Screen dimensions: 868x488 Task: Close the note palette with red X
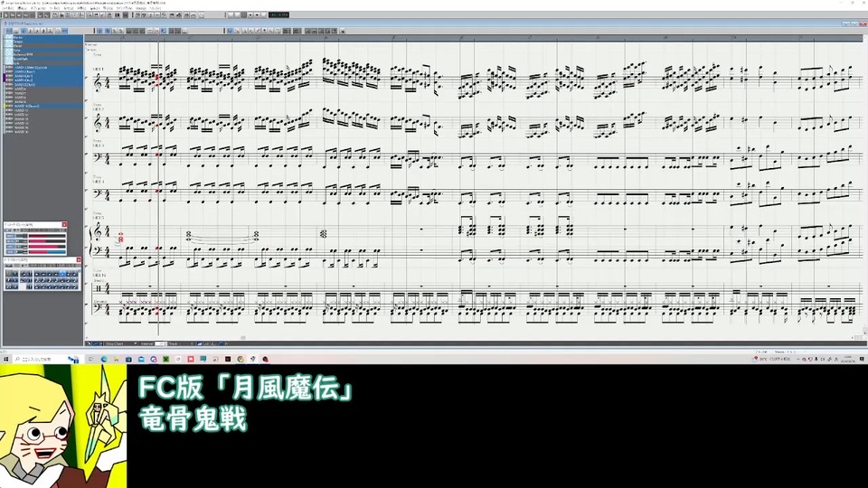79,259
